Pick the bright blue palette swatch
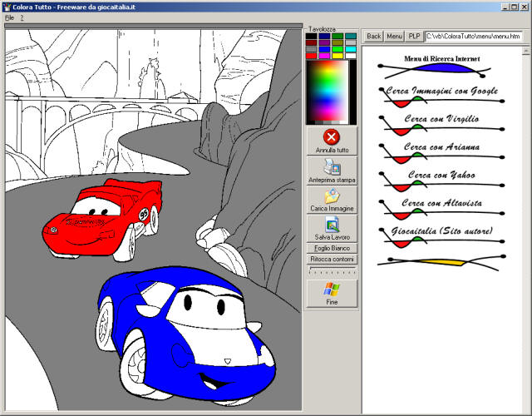532x416 pixels. (324, 49)
